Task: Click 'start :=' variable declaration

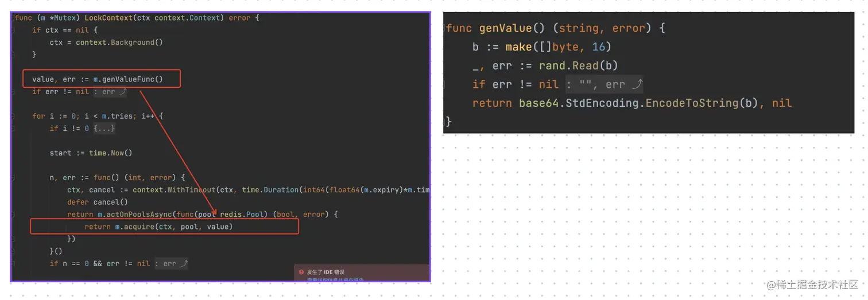Action: click(x=67, y=153)
